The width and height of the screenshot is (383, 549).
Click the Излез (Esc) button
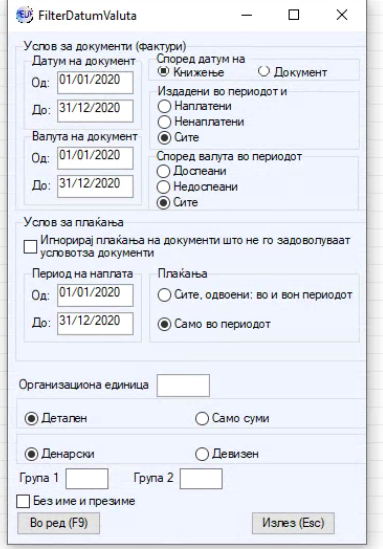click(293, 523)
